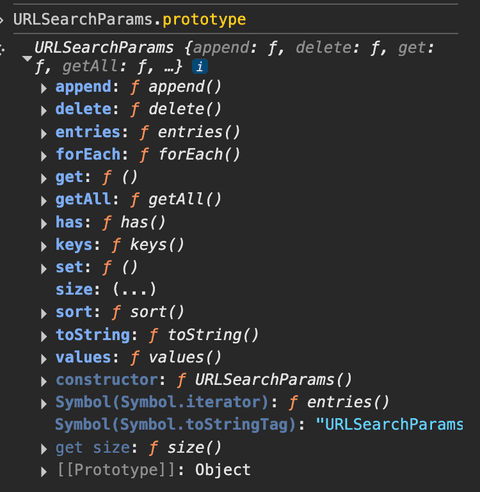The height and width of the screenshot is (492, 480).
Task: Expand the constructor property entry
Action: (44, 381)
